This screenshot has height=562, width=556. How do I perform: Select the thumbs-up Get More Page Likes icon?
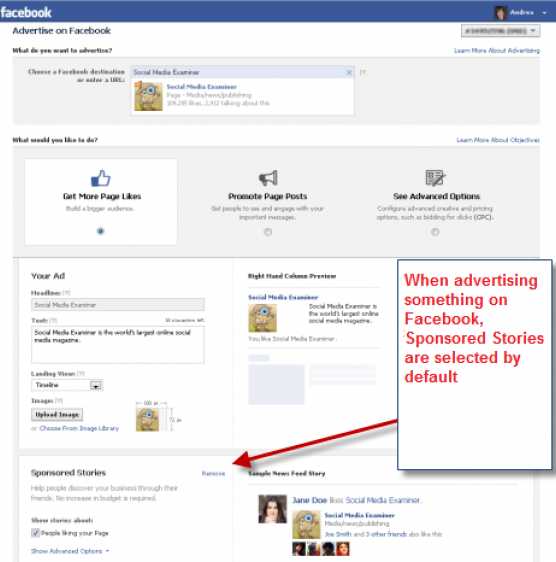point(101,178)
